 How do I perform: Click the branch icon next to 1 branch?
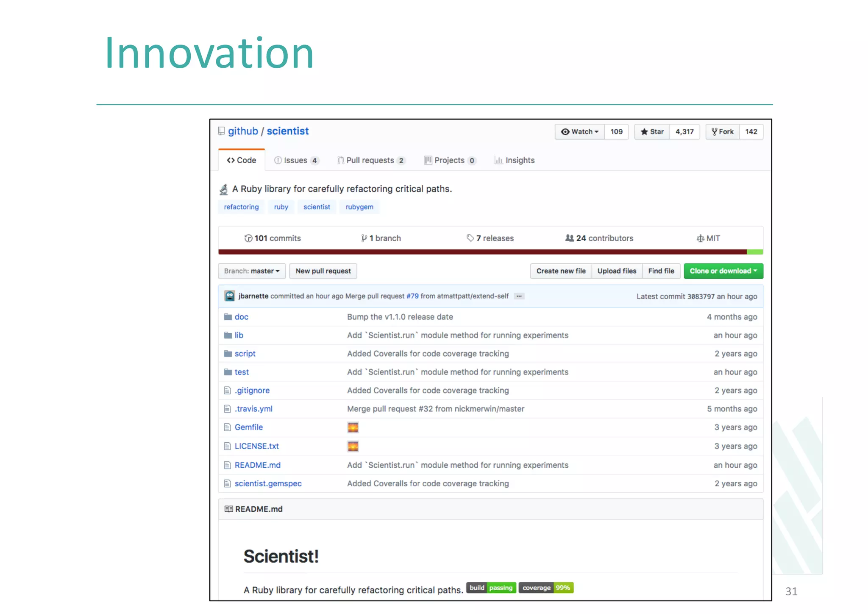pos(364,238)
